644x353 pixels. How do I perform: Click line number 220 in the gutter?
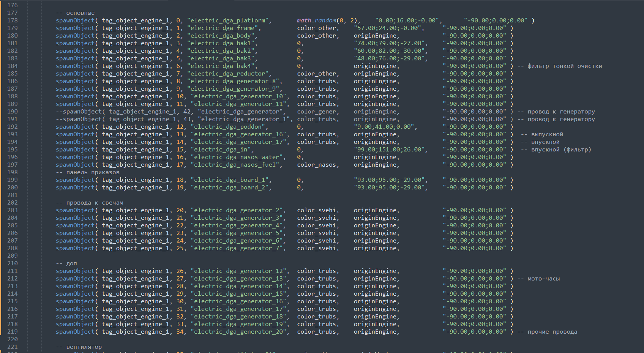coord(13,339)
